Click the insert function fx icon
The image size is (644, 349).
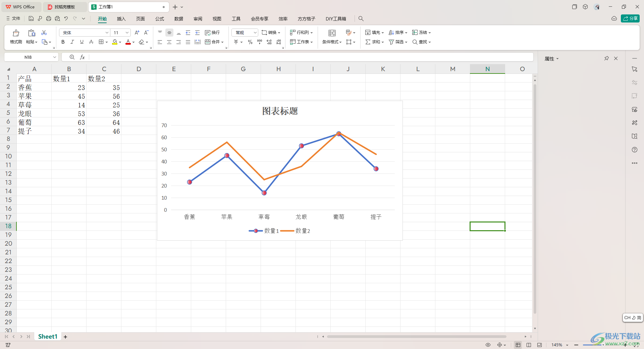82,57
